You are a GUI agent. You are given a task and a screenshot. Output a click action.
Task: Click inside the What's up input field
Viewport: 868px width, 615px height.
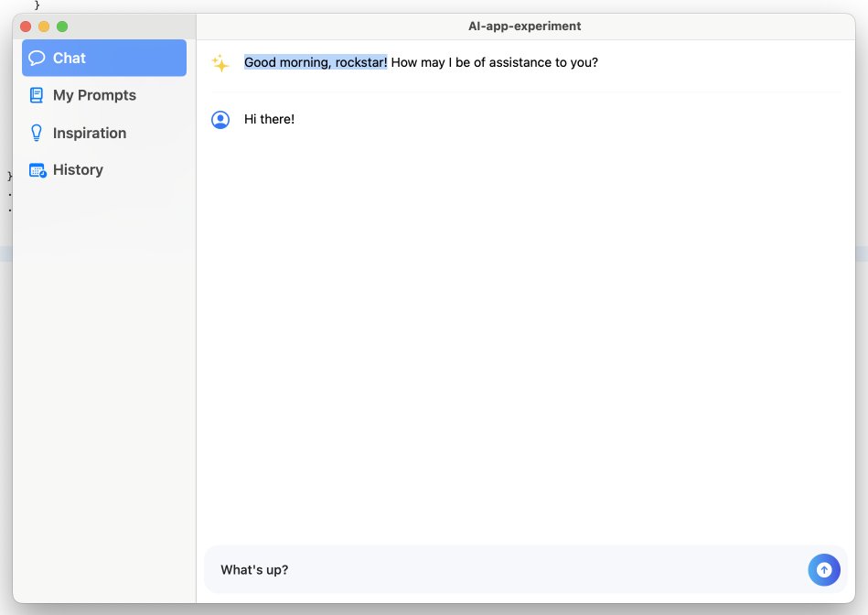[x=457, y=569]
